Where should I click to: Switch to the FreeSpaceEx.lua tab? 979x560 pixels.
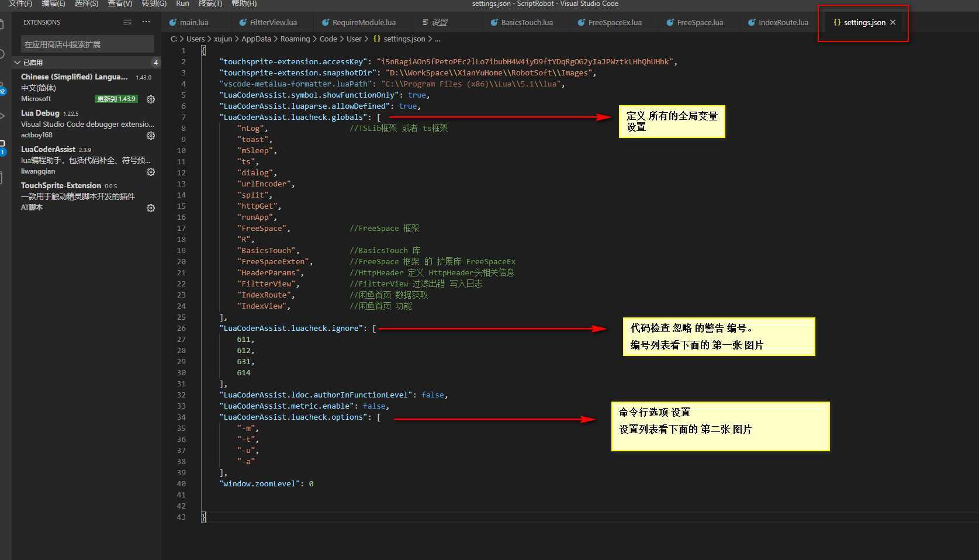[615, 22]
